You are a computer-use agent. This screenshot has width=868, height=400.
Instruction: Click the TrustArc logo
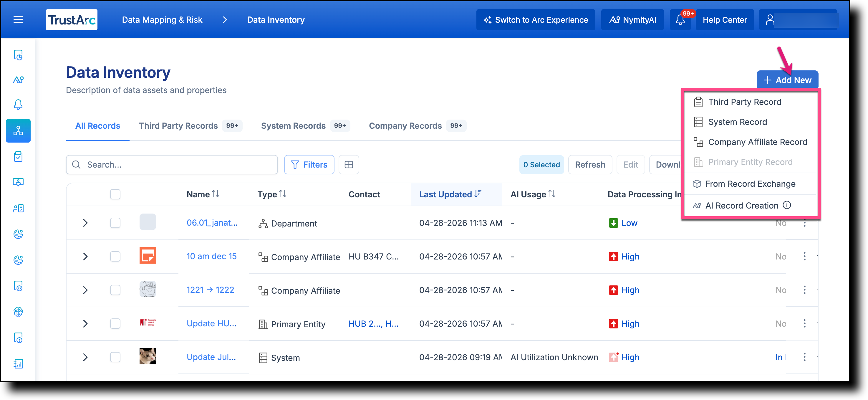[72, 20]
